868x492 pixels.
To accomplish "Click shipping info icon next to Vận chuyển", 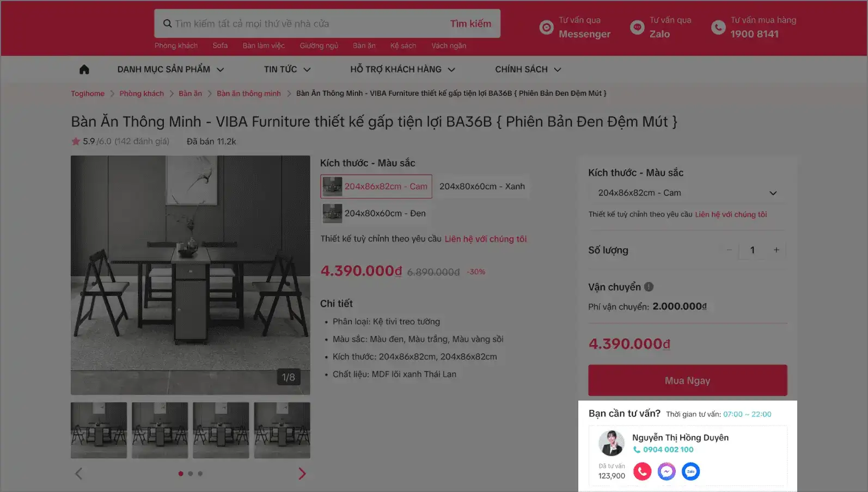I will (649, 287).
